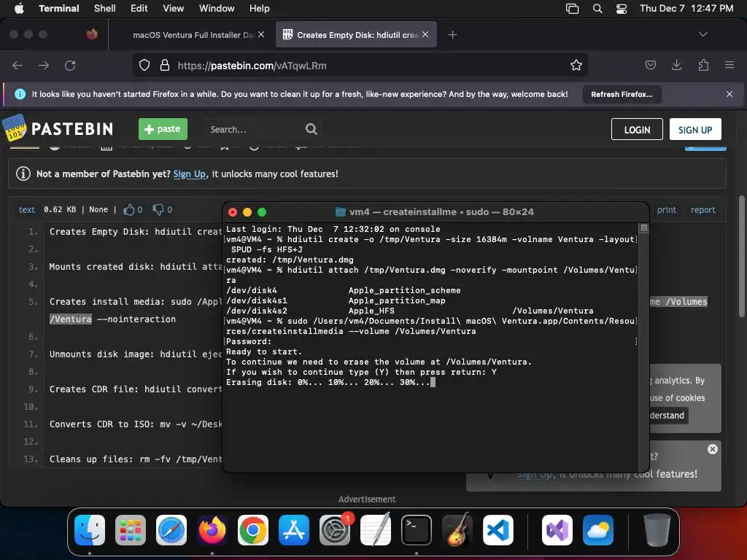Click the thumbs down dislike icon

[158, 209]
